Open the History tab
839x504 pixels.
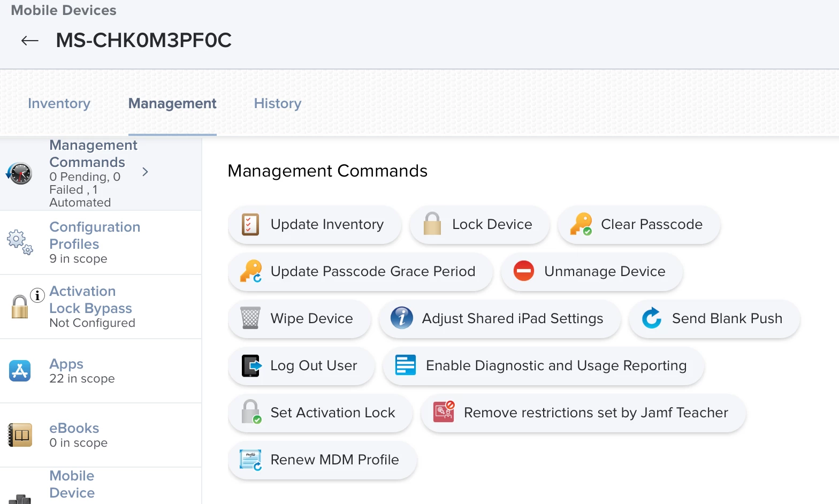pyautogui.click(x=278, y=103)
